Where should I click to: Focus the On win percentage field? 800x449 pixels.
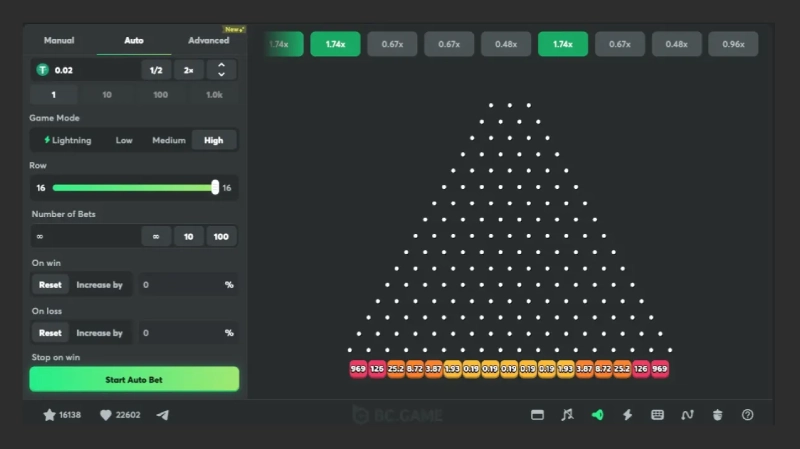[188, 285]
